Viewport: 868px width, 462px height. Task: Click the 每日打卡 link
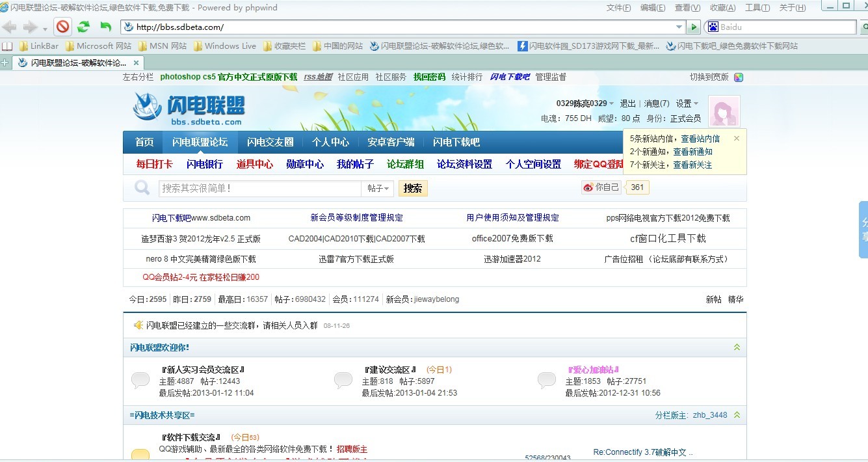click(154, 164)
